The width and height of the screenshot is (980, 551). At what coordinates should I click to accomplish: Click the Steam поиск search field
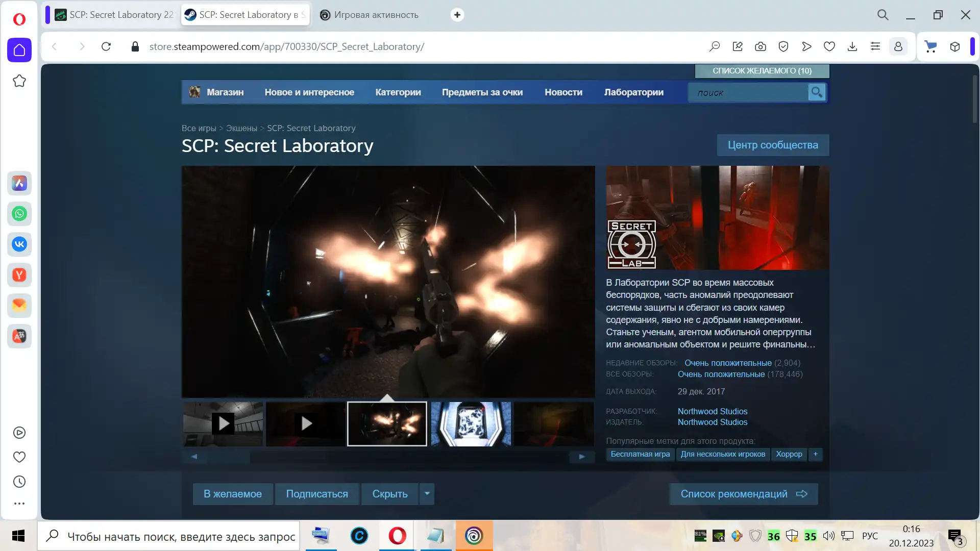pyautogui.click(x=748, y=92)
